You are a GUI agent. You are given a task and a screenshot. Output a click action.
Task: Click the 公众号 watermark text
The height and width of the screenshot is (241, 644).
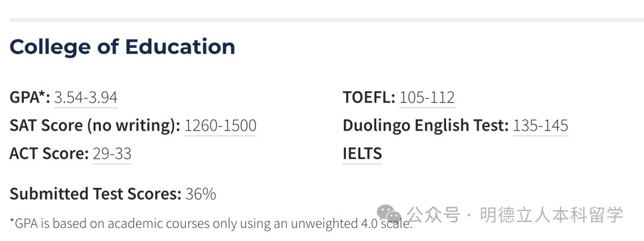click(434, 215)
